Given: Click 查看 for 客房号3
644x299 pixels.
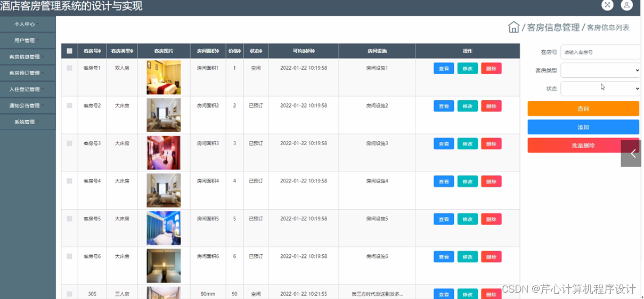Looking at the screenshot, I should click(x=444, y=144).
